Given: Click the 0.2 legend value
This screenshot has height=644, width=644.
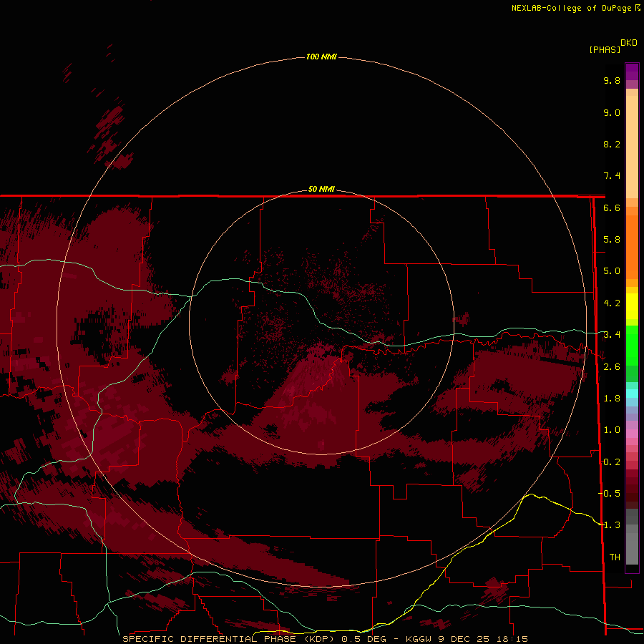Looking at the screenshot, I should pos(612,462).
